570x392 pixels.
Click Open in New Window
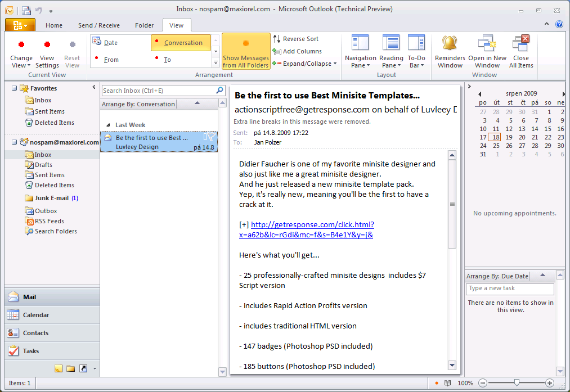point(487,51)
